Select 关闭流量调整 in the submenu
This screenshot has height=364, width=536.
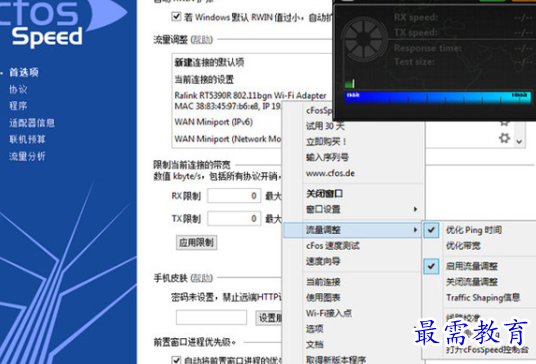tap(472, 282)
